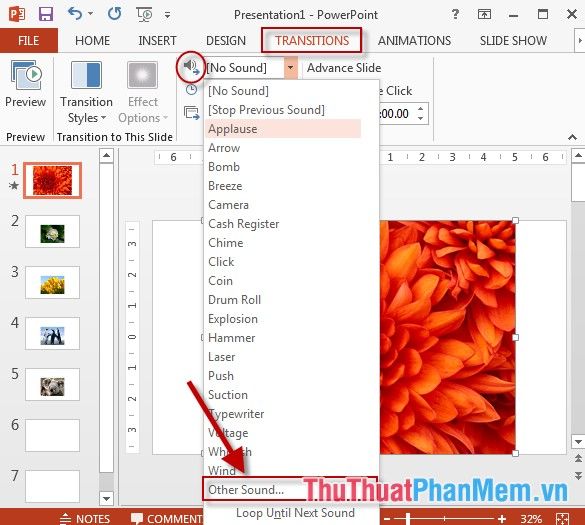585x525 pixels.
Task: Open PowerPoint Help question mark
Action: tap(455, 14)
